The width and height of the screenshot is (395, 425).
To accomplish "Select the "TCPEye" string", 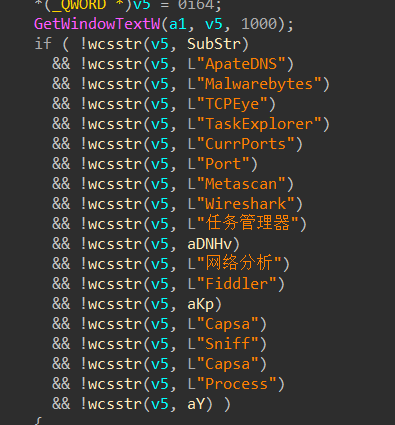I will pos(232,104).
